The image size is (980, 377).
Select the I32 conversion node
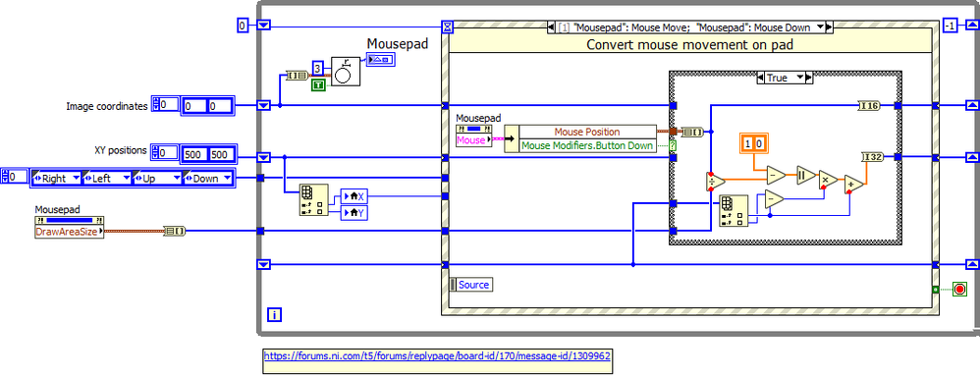click(x=873, y=157)
